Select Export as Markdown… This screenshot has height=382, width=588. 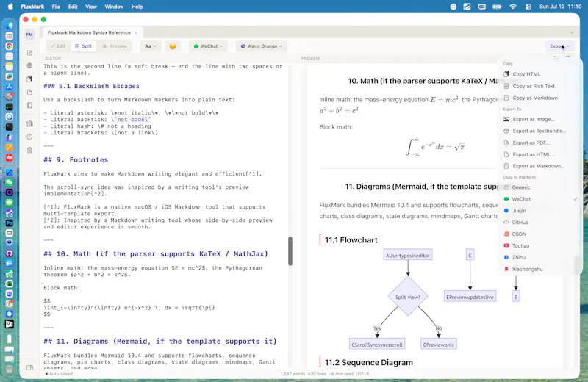pyautogui.click(x=538, y=166)
